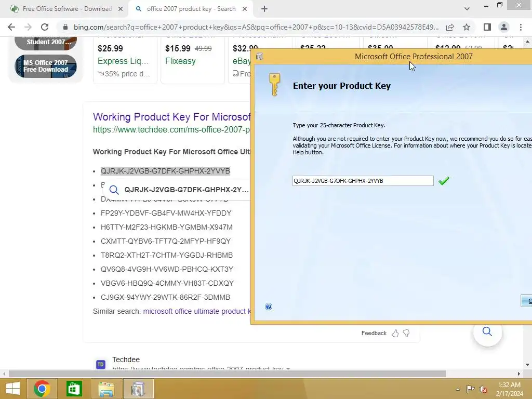Open Working Product Key For Microsoft result
The width and height of the screenshot is (532, 399).
pyautogui.click(x=171, y=117)
